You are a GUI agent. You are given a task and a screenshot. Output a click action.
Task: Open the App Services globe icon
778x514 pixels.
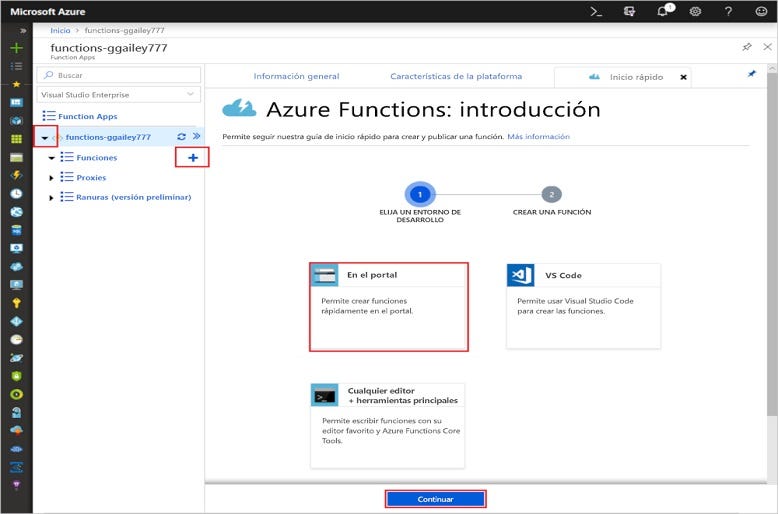(16, 212)
